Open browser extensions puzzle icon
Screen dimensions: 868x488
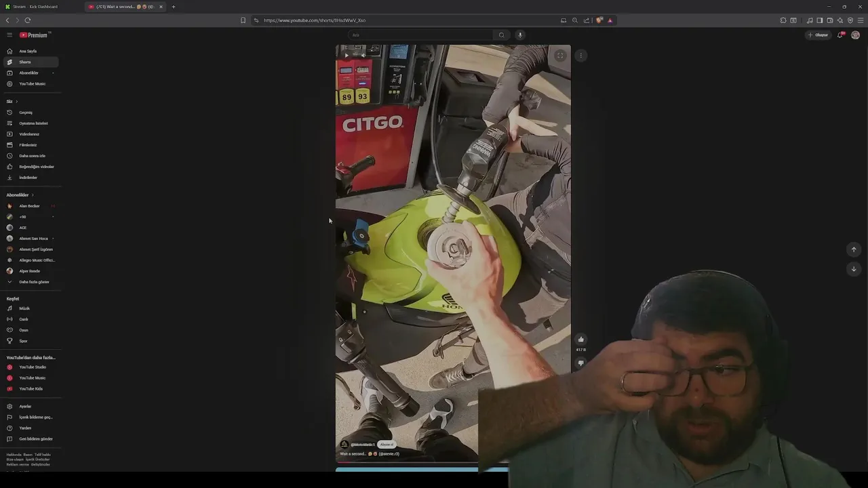tap(783, 20)
